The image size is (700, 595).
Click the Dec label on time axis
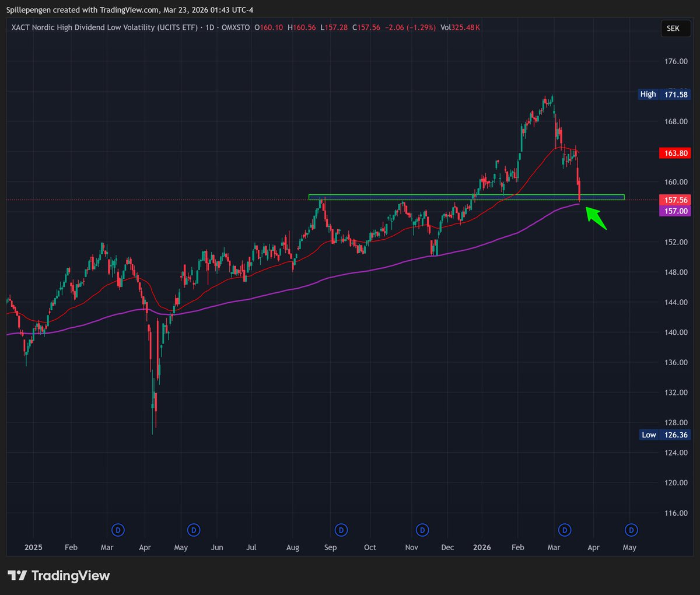click(x=447, y=548)
